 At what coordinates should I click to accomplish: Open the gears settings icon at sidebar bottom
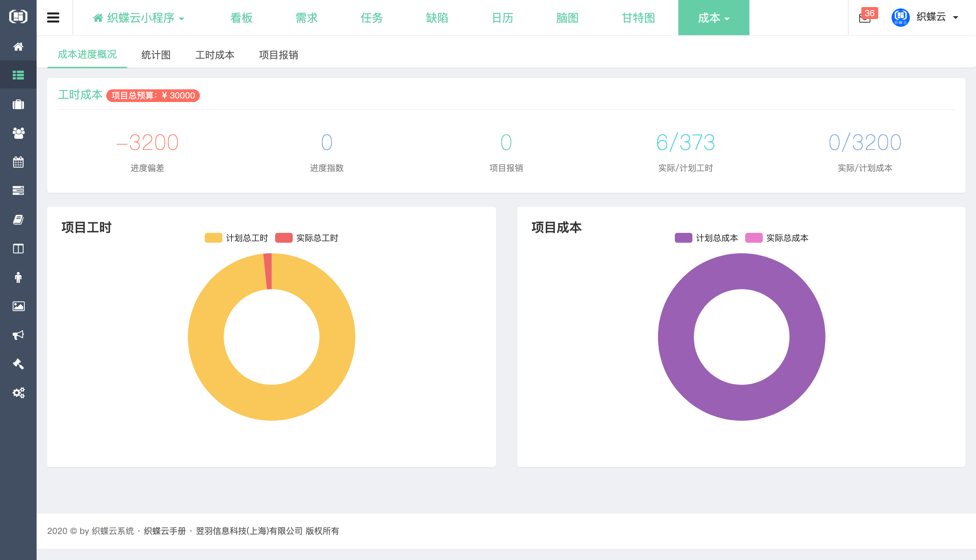coord(18,393)
